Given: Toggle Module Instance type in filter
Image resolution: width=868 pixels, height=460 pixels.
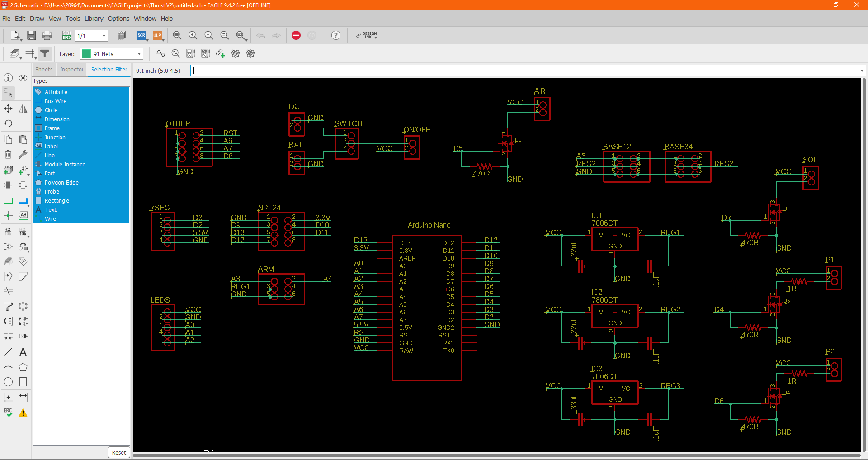Looking at the screenshot, I should 81,164.
